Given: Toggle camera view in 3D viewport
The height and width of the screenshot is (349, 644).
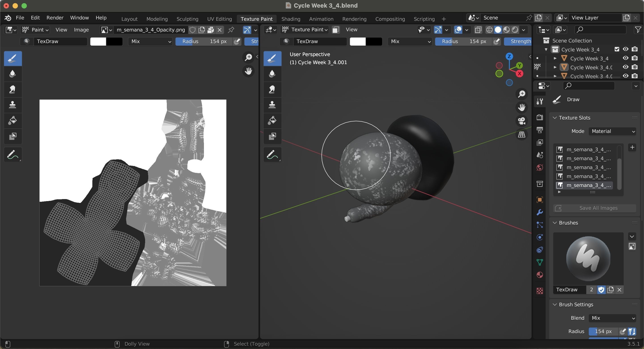Looking at the screenshot, I should pyautogui.click(x=521, y=121).
